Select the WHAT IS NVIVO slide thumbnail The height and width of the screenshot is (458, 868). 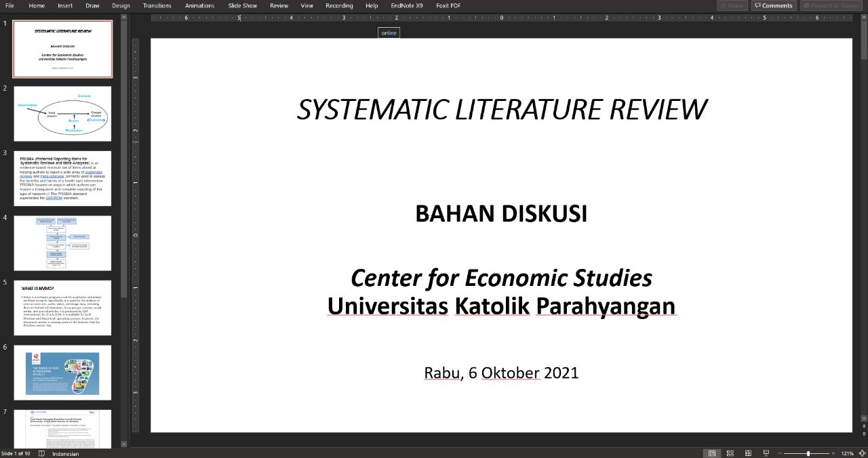click(x=62, y=308)
